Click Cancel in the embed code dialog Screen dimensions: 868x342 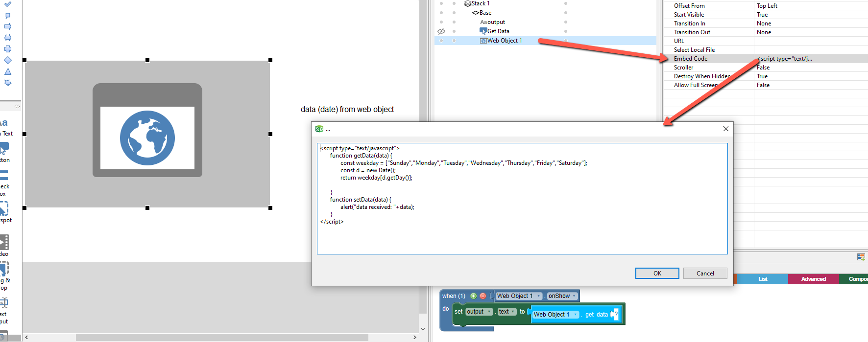pos(705,274)
